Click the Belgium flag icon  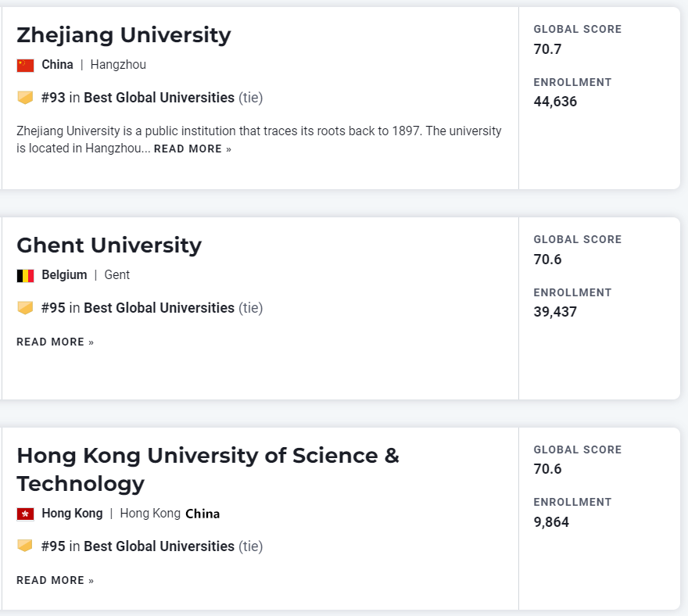point(25,275)
